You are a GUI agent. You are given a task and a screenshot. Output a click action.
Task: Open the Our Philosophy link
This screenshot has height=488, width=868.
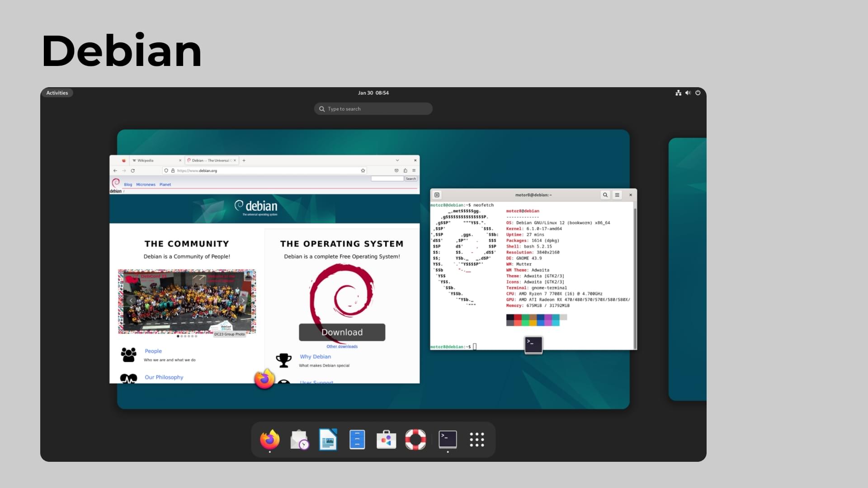(x=164, y=377)
